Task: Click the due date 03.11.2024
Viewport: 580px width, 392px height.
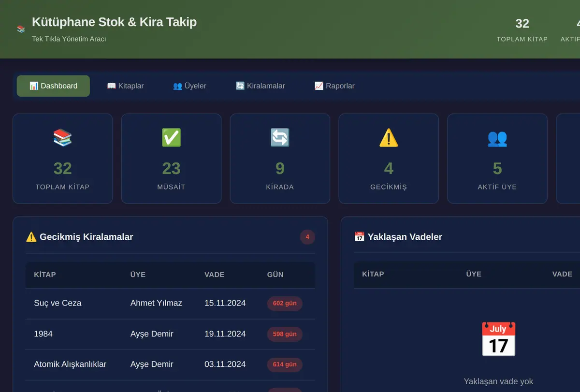Action: click(225, 364)
